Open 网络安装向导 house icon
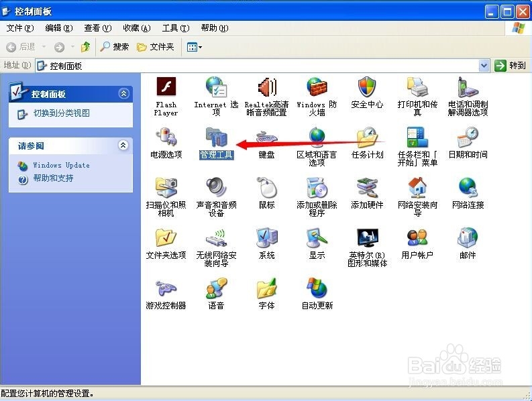Screen dimensions: 532x401 click(x=417, y=187)
